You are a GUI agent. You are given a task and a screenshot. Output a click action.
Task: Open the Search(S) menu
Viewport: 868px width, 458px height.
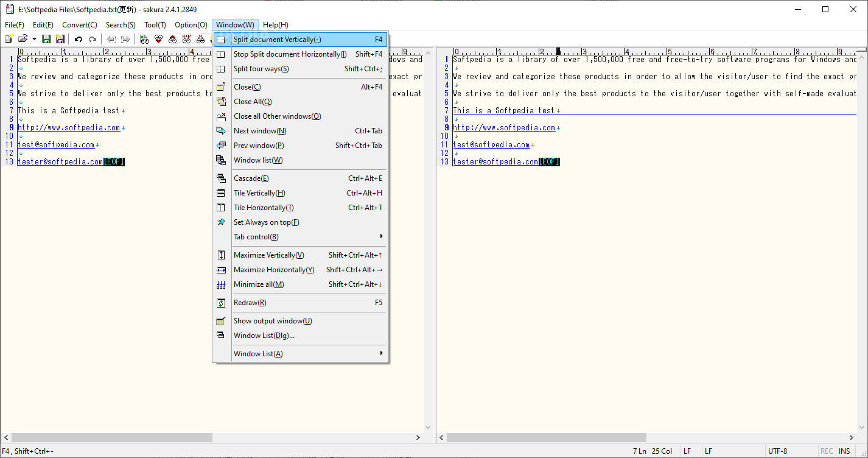[x=121, y=25]
